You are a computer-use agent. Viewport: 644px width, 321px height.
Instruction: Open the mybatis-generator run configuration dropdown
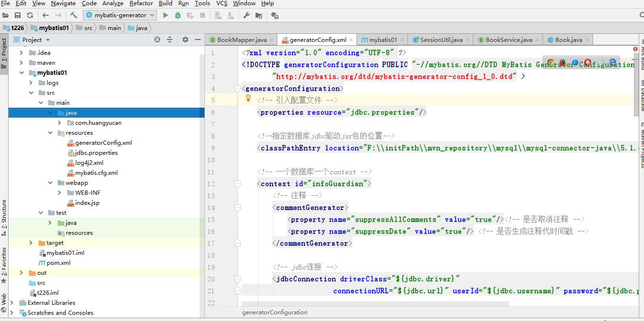pyautogui.click(x=120, y=15)
